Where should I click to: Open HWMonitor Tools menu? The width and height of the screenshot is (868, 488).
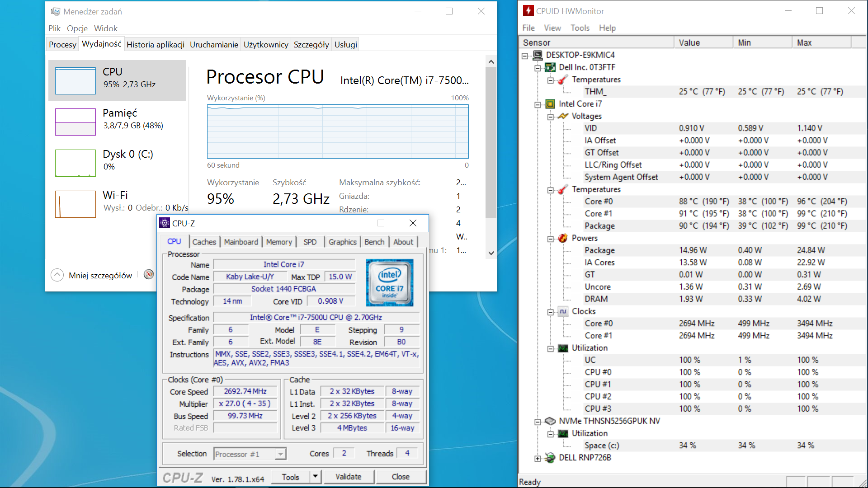point(580,28)
